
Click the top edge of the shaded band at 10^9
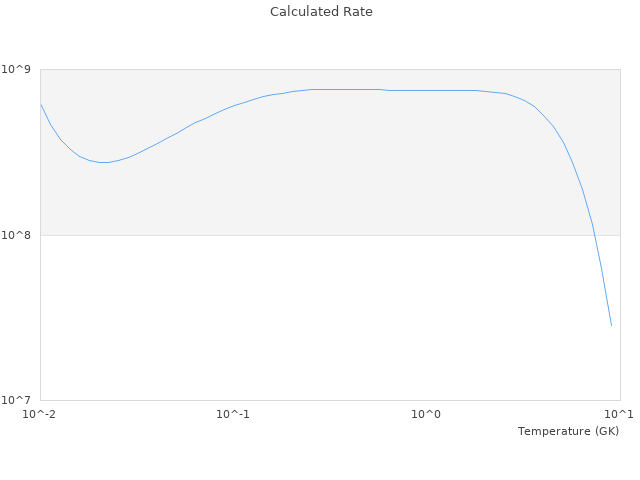coord(330,69)
